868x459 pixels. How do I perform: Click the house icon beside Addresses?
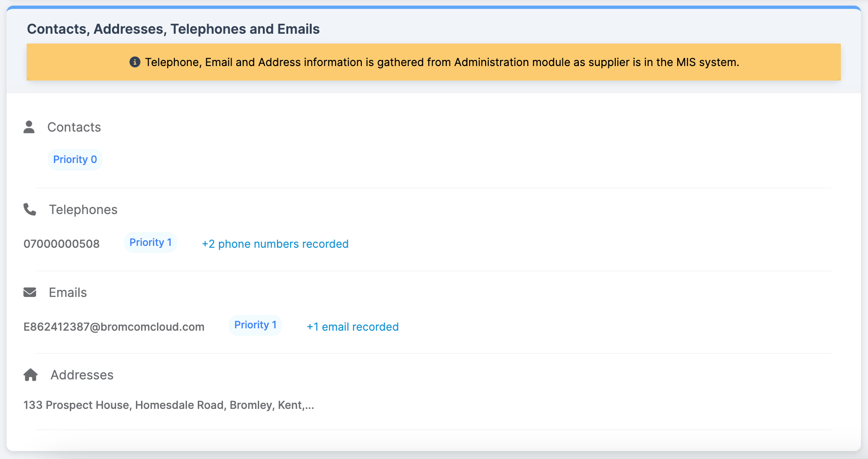tap(30, 375)
